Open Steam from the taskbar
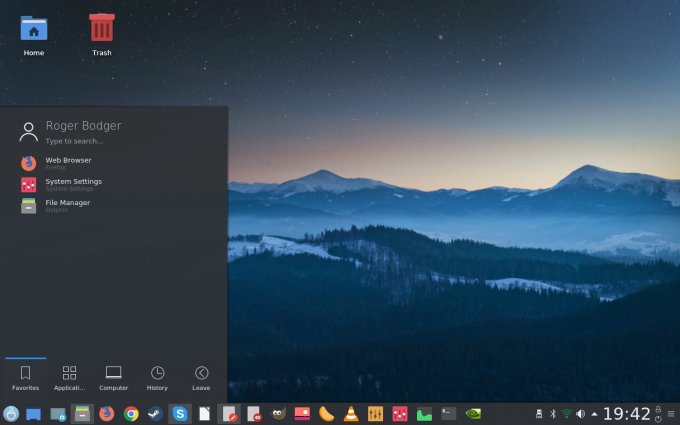The image size is (680, 425). pos(155,413)
